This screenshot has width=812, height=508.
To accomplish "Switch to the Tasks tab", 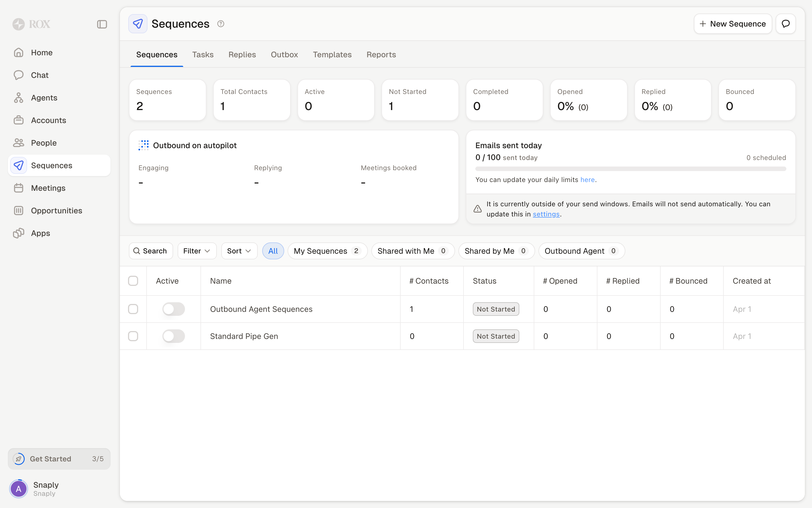I will (x=203, y=54).
